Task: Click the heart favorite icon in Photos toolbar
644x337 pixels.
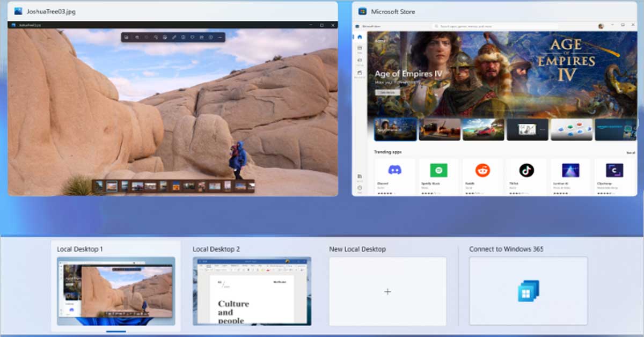Action: (192, 37)
